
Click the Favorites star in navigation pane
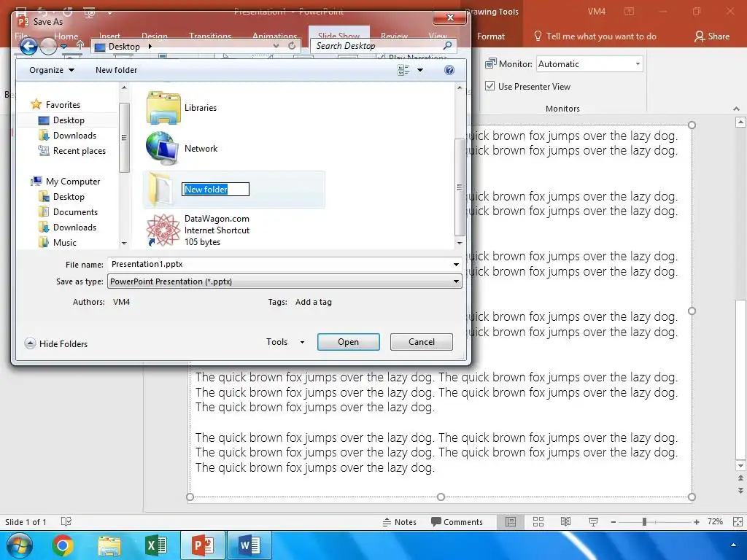point(36,104)
